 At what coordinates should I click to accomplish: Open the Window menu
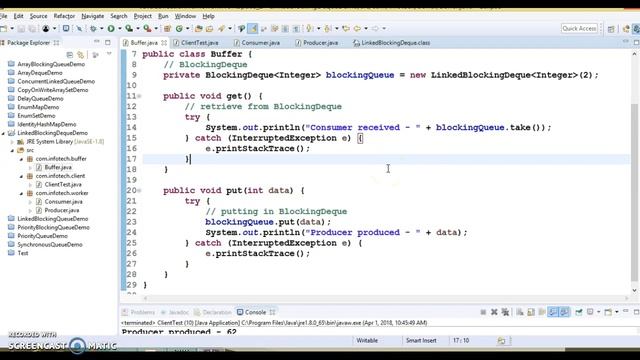click(x=185, y=16)
